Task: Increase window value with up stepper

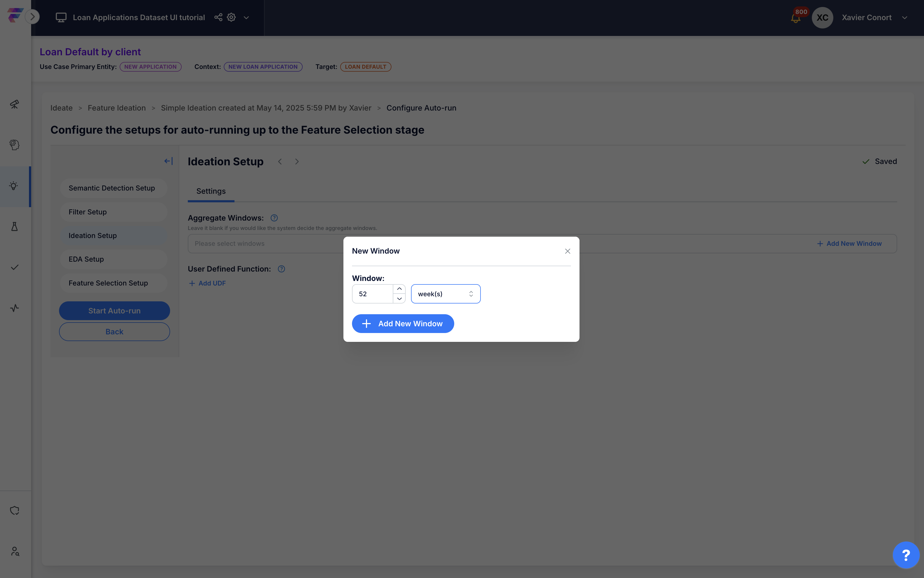Action: point(399,289)
